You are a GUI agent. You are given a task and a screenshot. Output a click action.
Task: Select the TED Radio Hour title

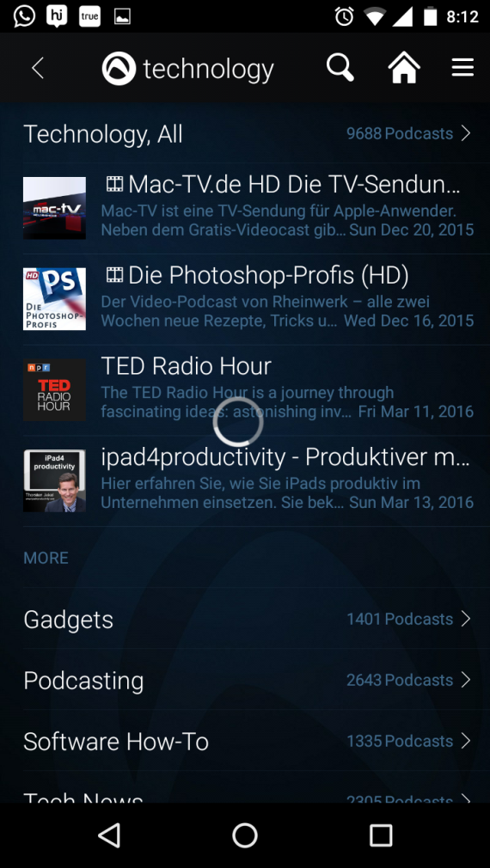click(186, 366)
